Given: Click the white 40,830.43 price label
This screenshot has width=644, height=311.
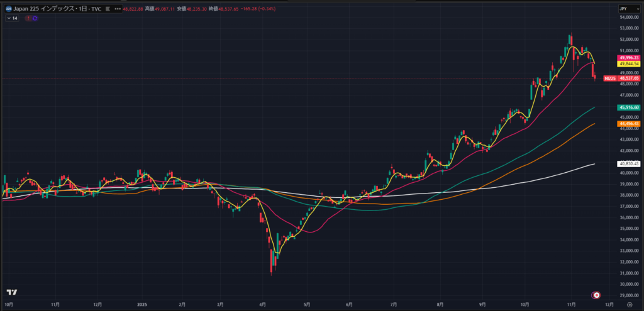Looking at the screenshot, I should tap(629, 163).
